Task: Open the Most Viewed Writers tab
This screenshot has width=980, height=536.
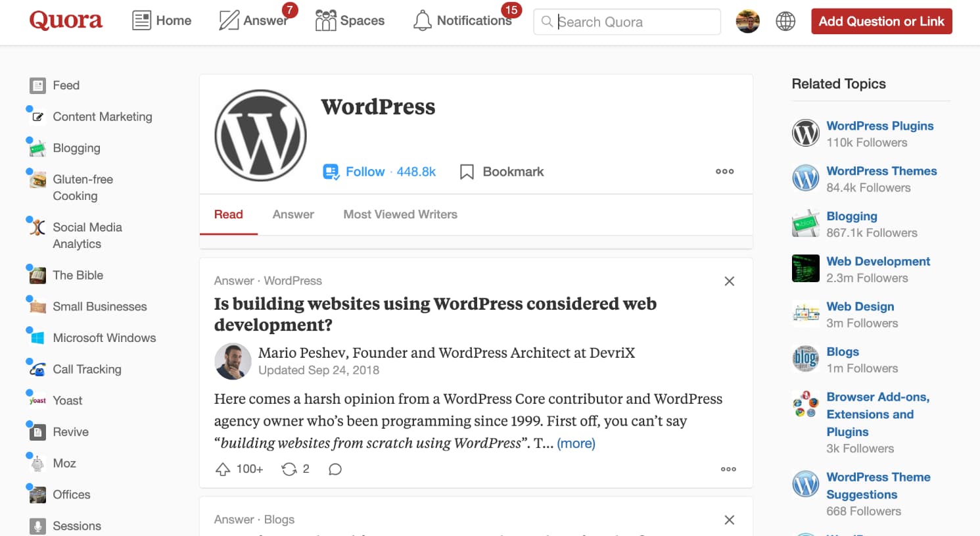Action: coord(400,214)
